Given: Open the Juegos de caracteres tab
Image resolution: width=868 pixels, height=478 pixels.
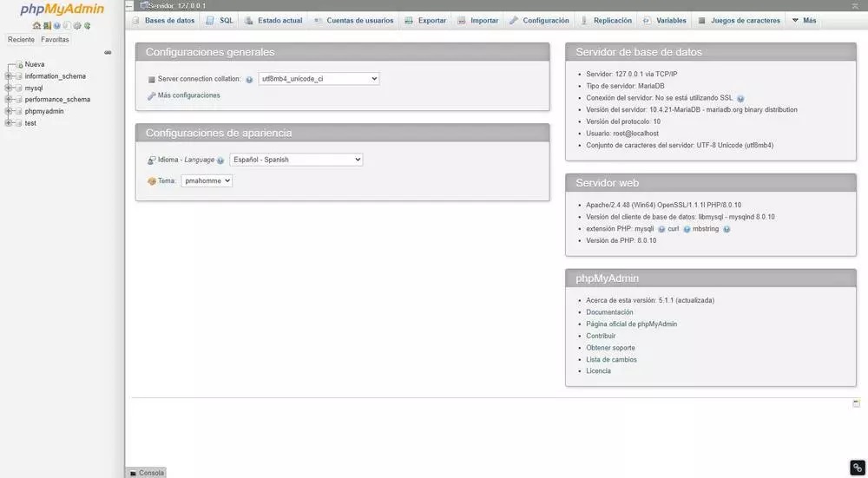Looking at the screenshot, I should click(739, 21).
